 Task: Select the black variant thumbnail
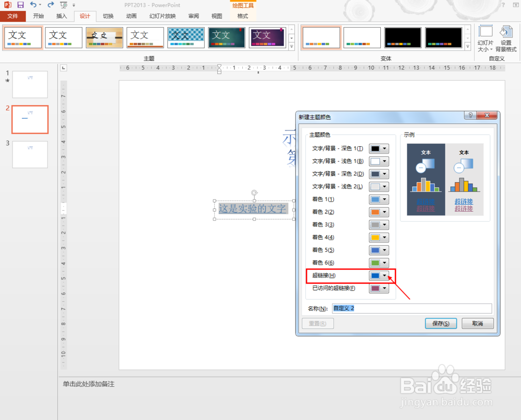(403, 37)
